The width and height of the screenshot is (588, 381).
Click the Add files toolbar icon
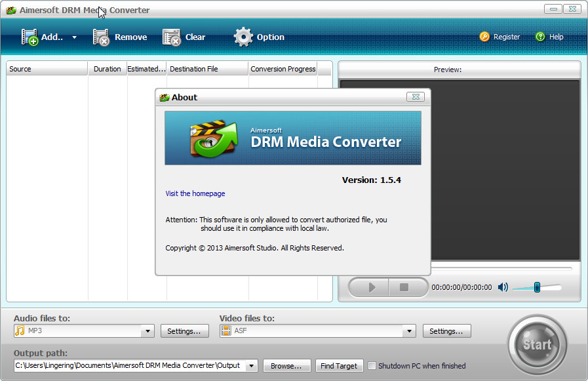pos(29,37)
